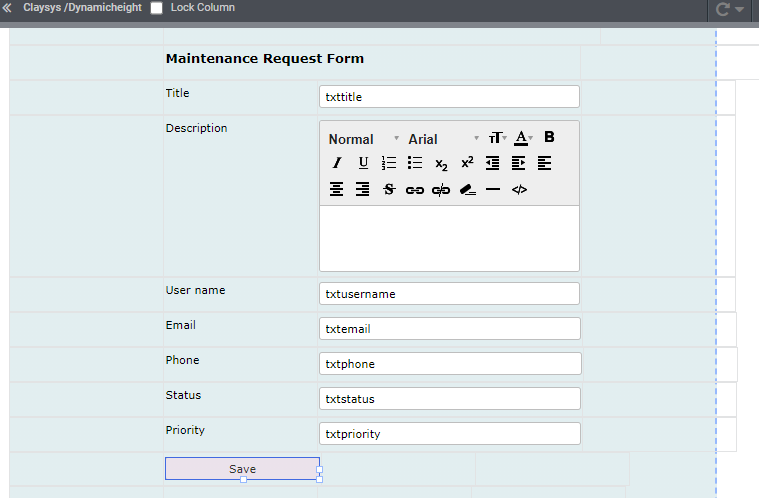
Task: Click the refresh icon at top right
Action: [x=722, y=9]
